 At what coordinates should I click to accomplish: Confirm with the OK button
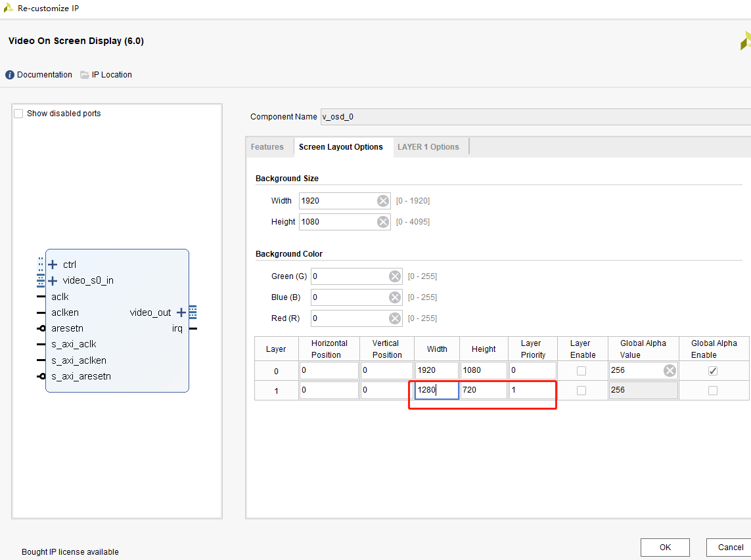tap(665, 547)
